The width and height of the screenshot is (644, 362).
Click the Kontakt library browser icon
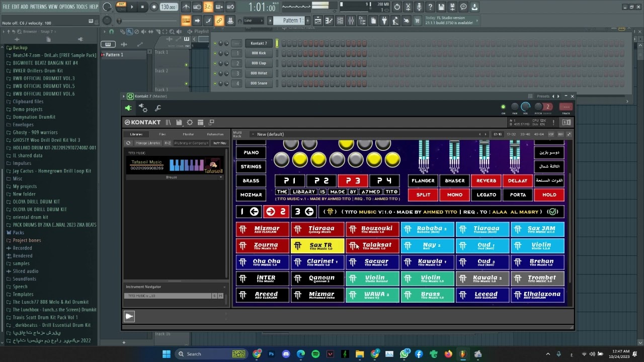[x=169, y=122]
